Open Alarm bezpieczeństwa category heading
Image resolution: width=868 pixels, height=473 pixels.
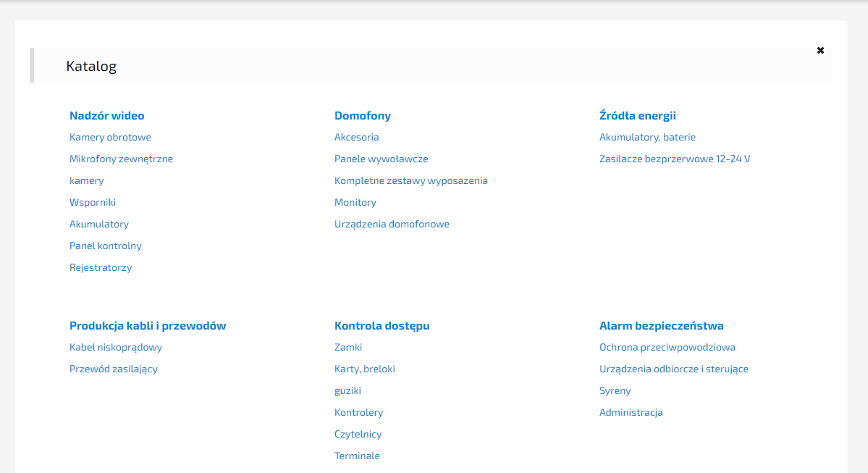(661, 326)
